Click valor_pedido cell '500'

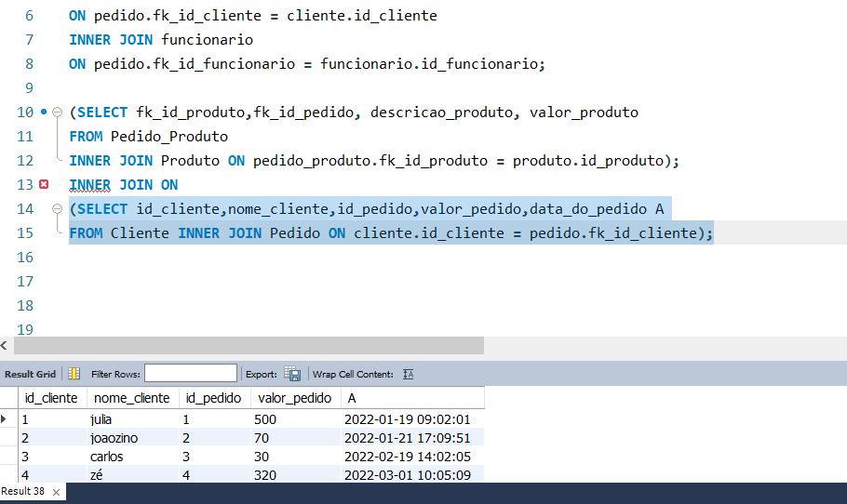coord(295,419)
